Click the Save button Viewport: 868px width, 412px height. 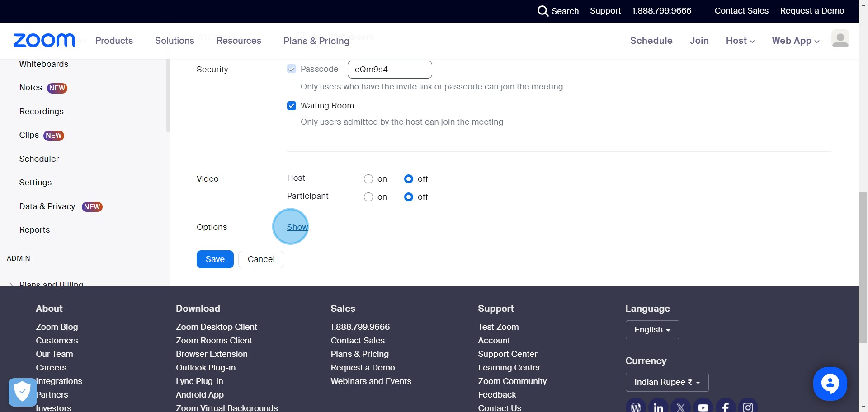tap(215, 259)
